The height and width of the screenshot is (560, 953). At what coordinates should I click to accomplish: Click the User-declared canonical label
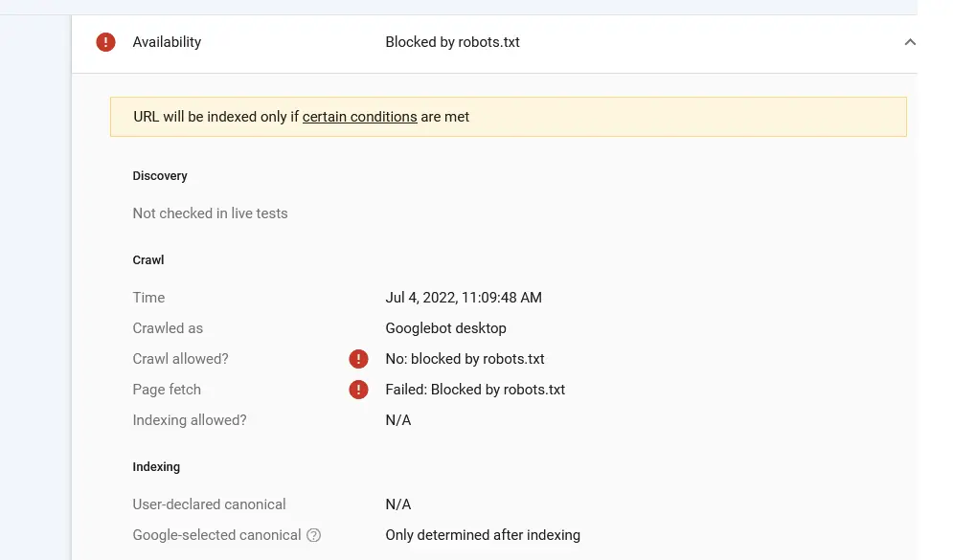coord(209,504)
